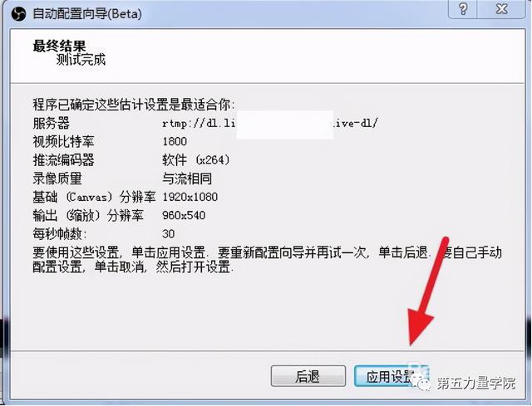The image size is (532, 406).
Task: Click the 测试完成 status text
Action: (81, 60)
